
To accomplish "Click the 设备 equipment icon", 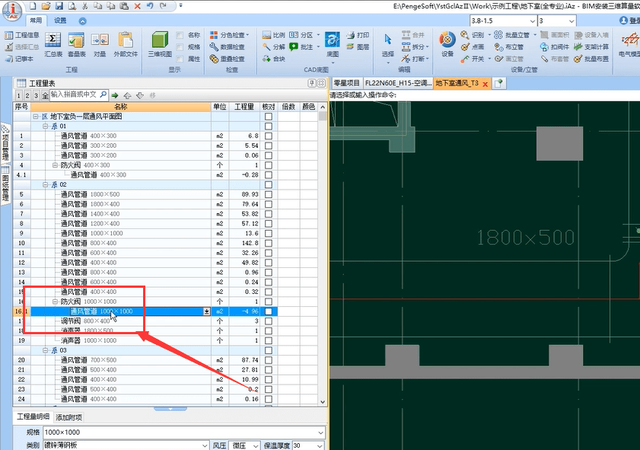I will [x=447, y=45].
